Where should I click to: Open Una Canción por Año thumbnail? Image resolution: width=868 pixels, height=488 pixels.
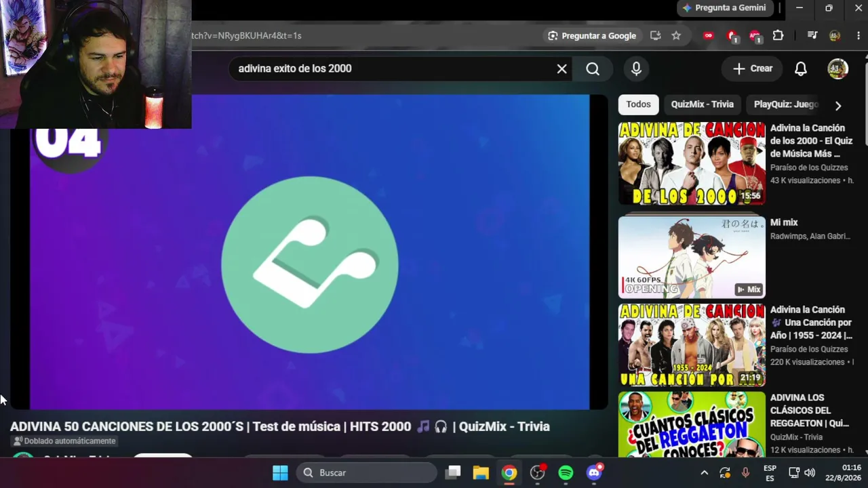(x=692, y=345)
